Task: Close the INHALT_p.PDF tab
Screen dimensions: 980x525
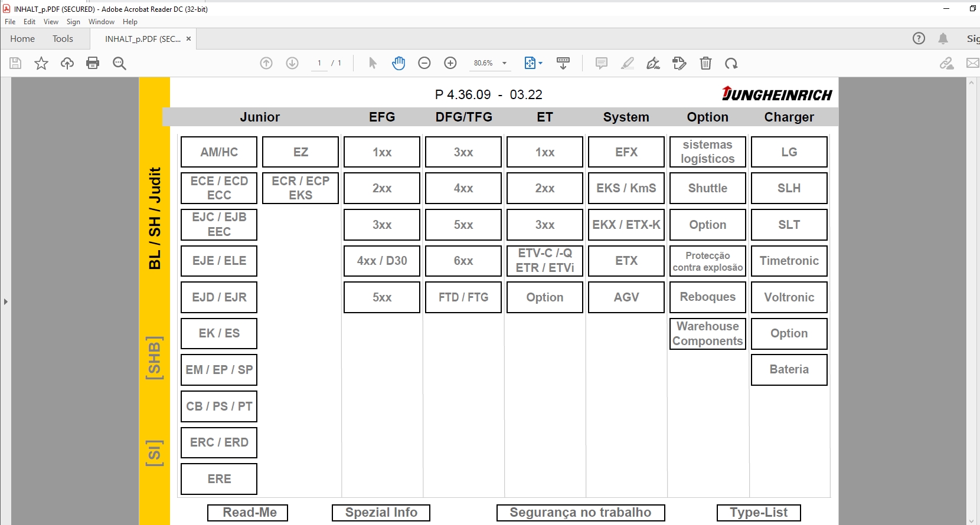Action: (x=189, y=39)
